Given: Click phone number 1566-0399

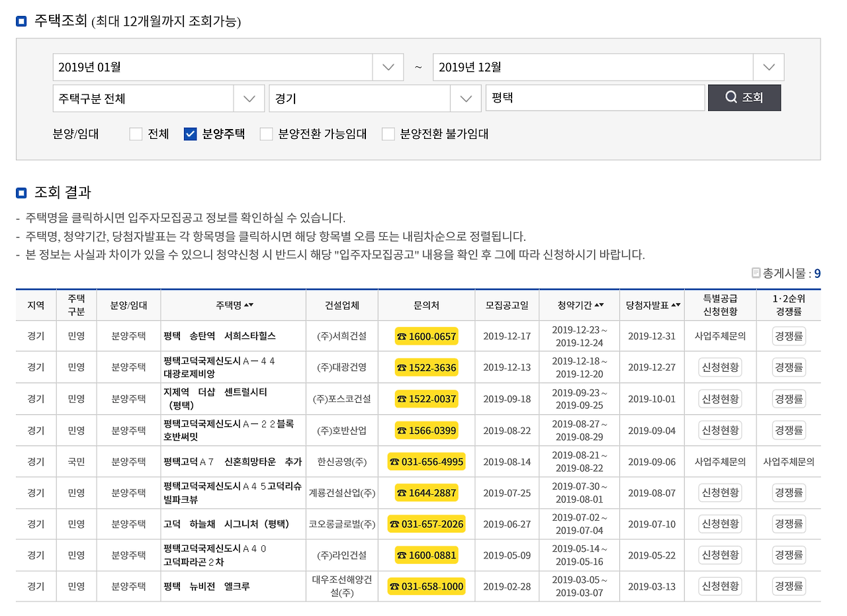Looking at the screenshot, I should coord(426,431).
